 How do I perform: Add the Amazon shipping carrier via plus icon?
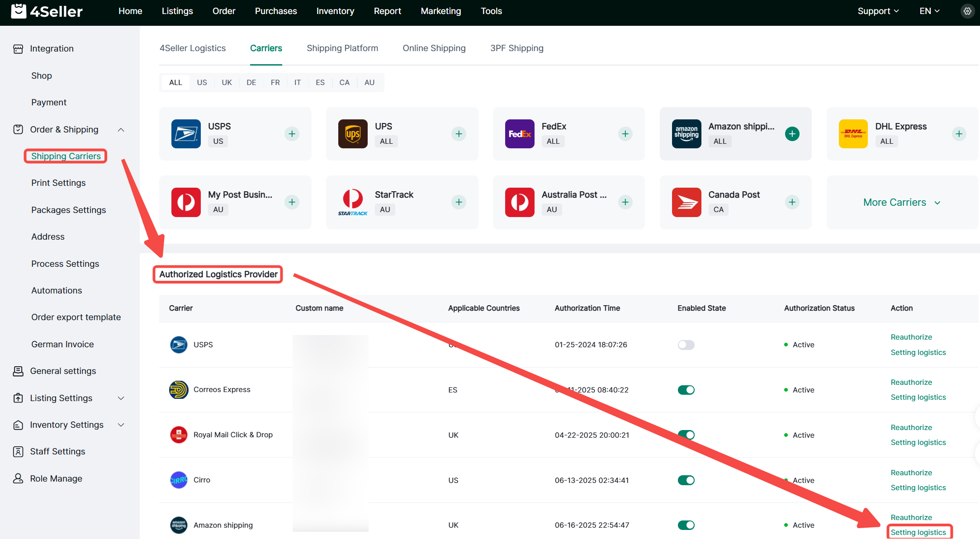pyautogui.click(x=792, y=134)
